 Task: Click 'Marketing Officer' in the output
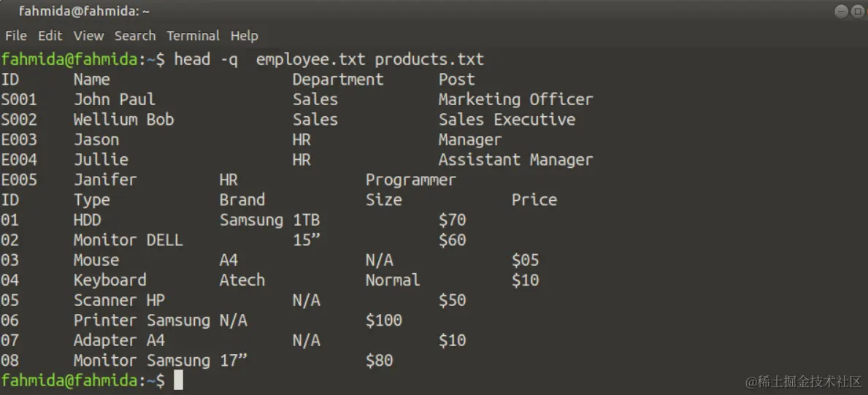point(515,99)
